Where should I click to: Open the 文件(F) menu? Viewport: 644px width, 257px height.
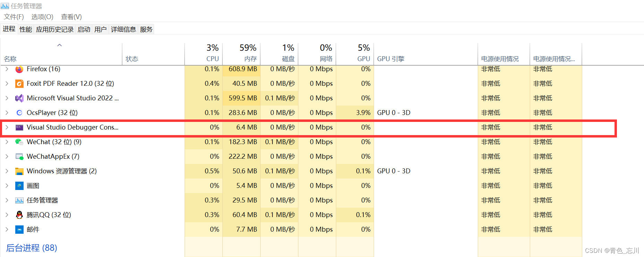[14, 17]
